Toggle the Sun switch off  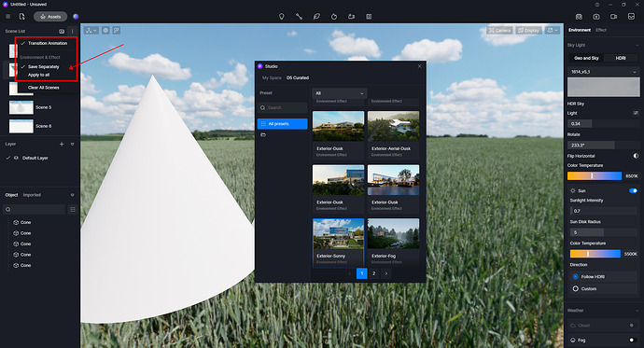[633, 191]
